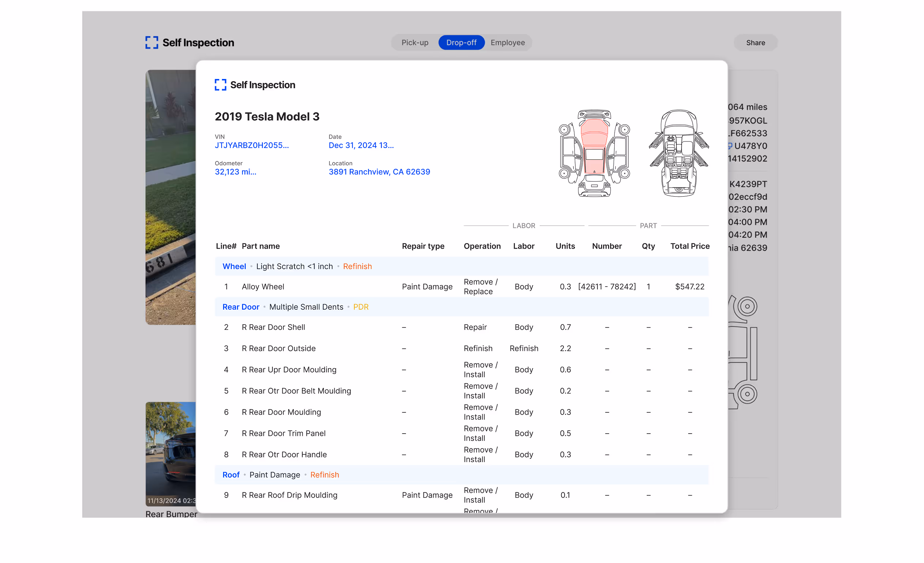Open the street curb photo thumbnail
The image size is (924, 563).
[171, 197]
